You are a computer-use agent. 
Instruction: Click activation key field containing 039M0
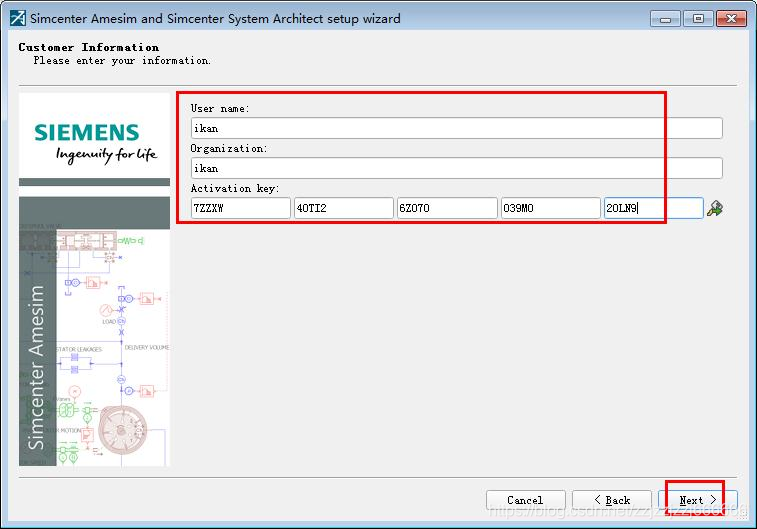(x=550, y=208)
